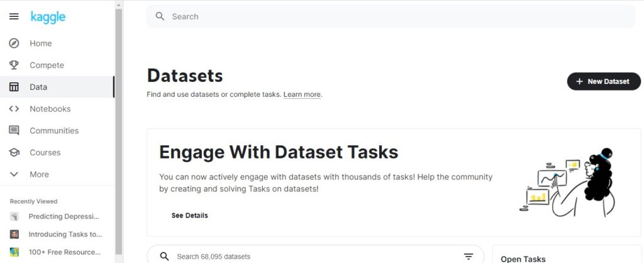Click the New Dataset button
Viewport: 644px width, 263px height.
click(604, 81)
